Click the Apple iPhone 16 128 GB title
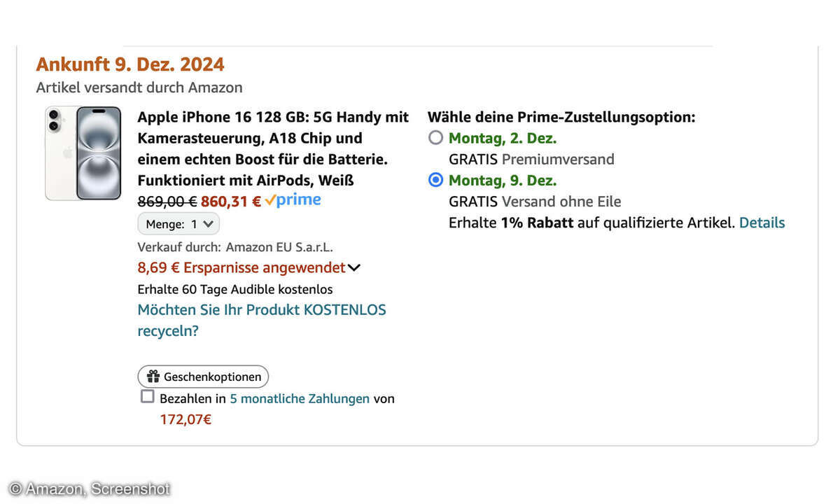The height and width of the screenshot is (504, 840). click(x=273, y=148)
